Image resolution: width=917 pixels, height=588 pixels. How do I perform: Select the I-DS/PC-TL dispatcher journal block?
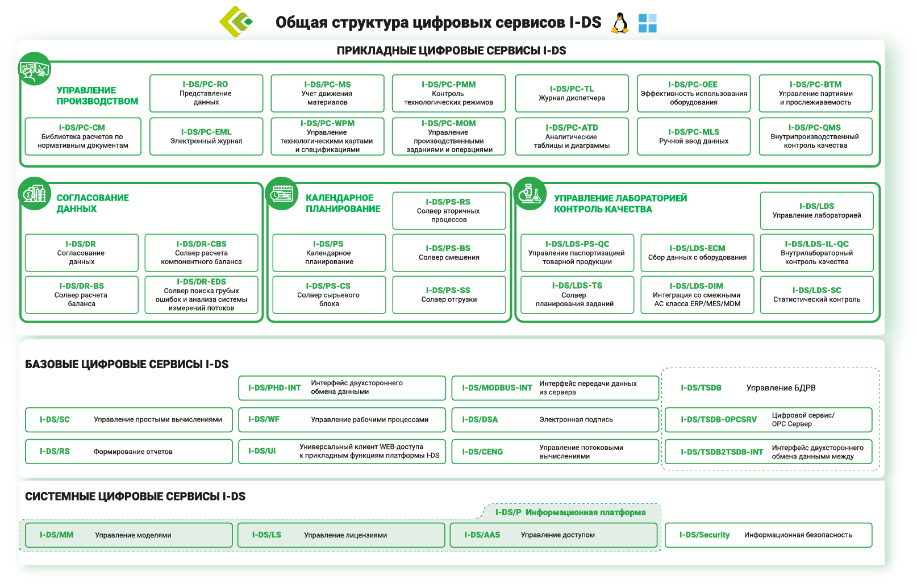click(x=572, y=93)
